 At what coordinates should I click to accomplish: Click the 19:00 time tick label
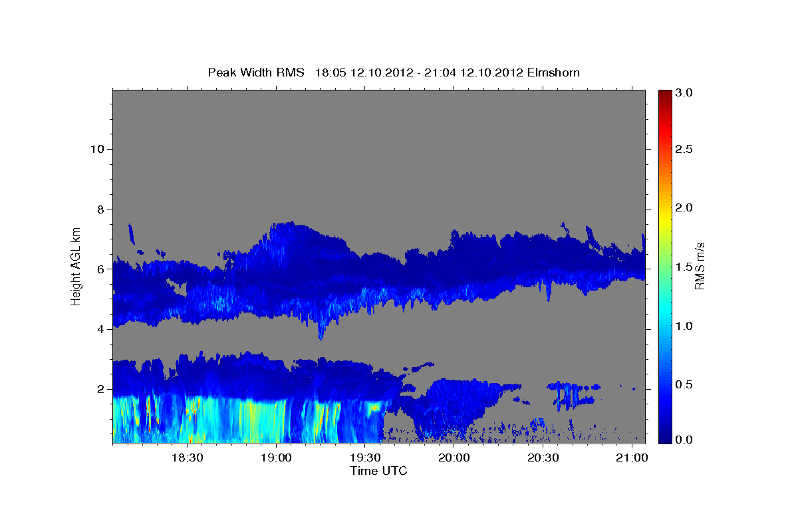point(276,458)
